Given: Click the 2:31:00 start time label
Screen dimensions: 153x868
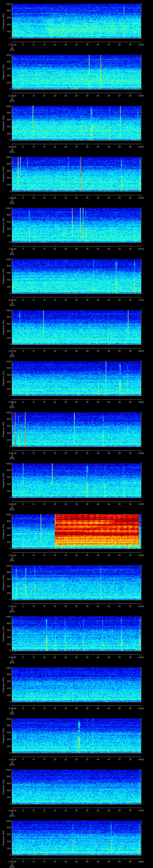Looking at the screenshot, I should click(12, 44).
